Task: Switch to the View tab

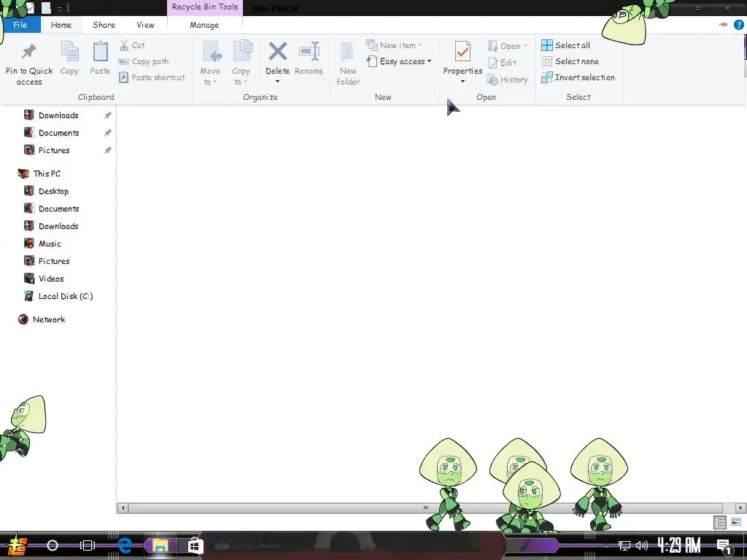Action: click(145, 25)
